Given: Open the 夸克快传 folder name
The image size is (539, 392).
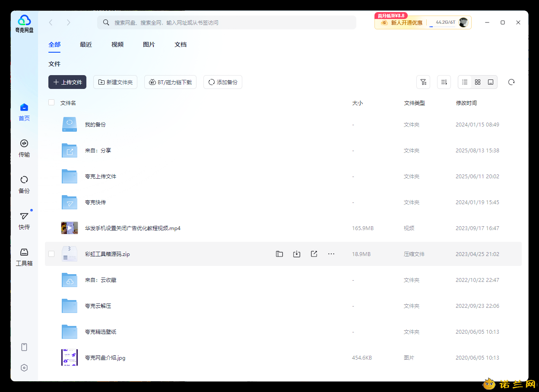Looking at the screenshot, I should click(95, 202).
